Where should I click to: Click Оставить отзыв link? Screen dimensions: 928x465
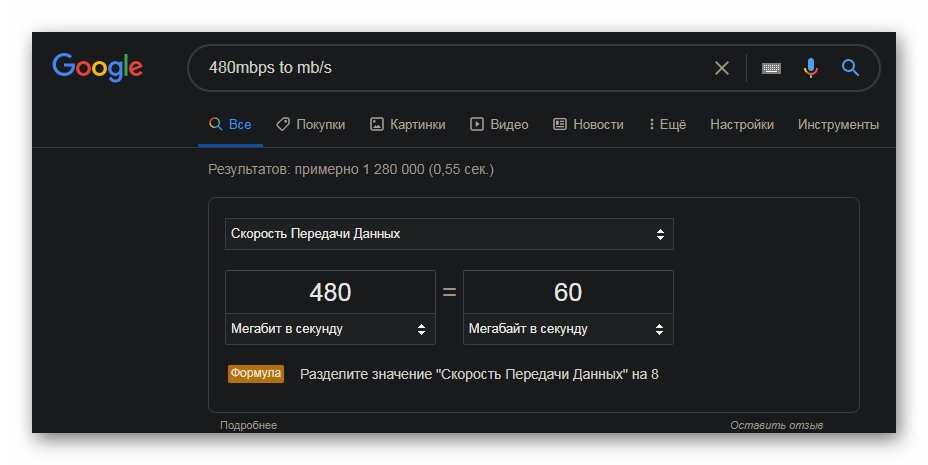coord(776,425)
